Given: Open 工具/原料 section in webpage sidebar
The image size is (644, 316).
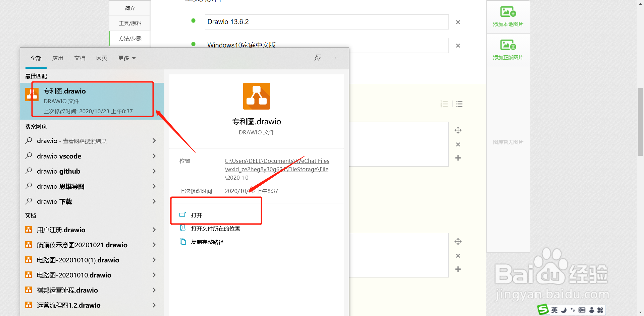Looking at the screenshot, I should point(130,23).
